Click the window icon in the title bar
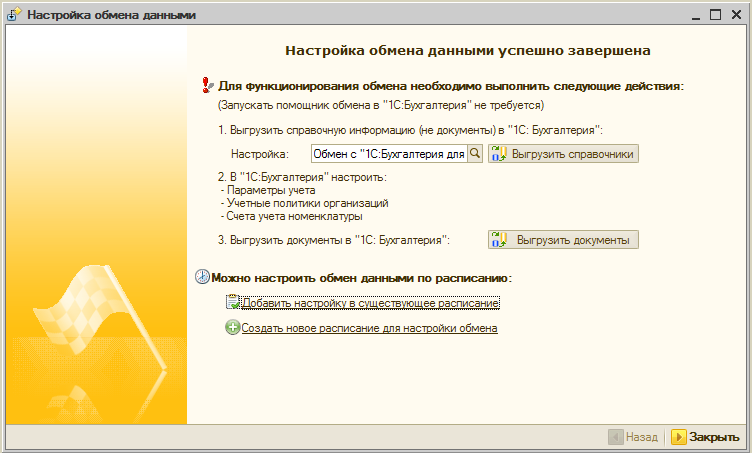Image resolution: width=752 pixels, height=453 pixels. tap(14, 15)
